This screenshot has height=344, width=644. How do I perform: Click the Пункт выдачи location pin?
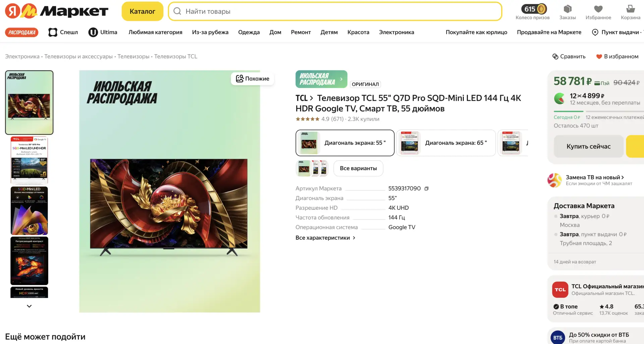tap(595, 32)
